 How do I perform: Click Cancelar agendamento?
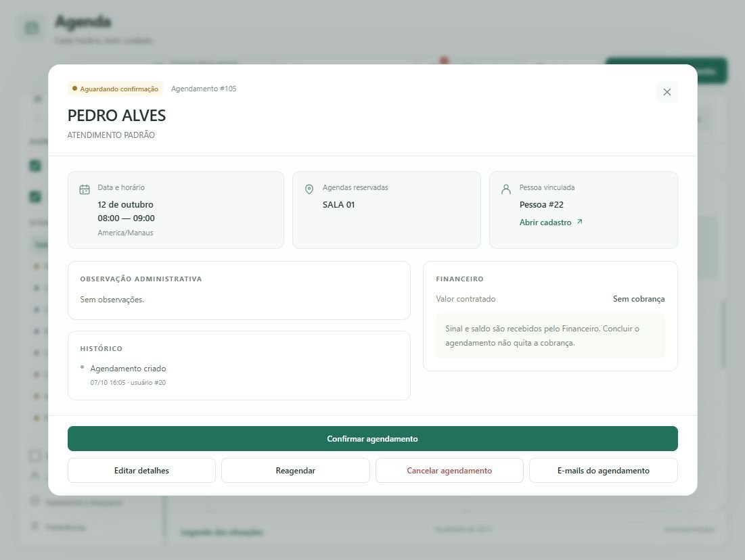[x=449, y=470]
